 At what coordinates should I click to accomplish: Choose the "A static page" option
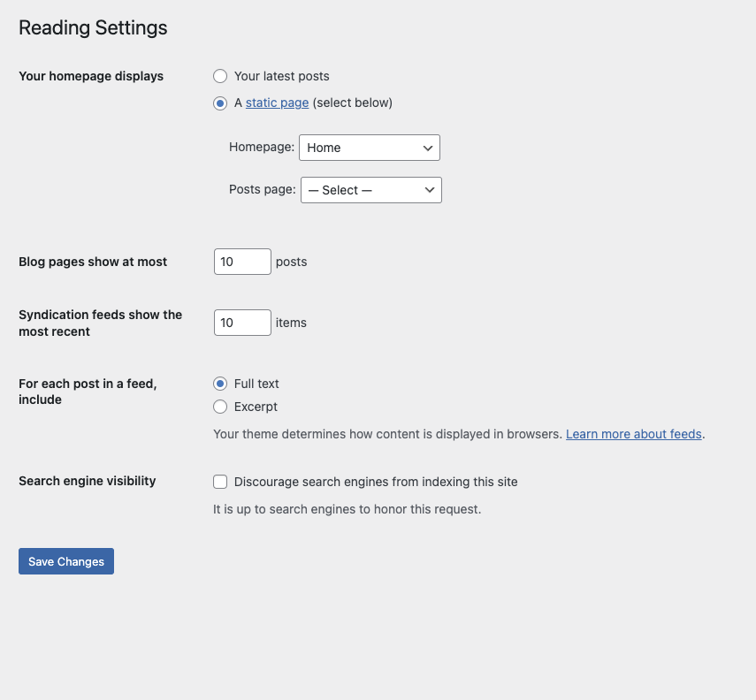(220, 103)
